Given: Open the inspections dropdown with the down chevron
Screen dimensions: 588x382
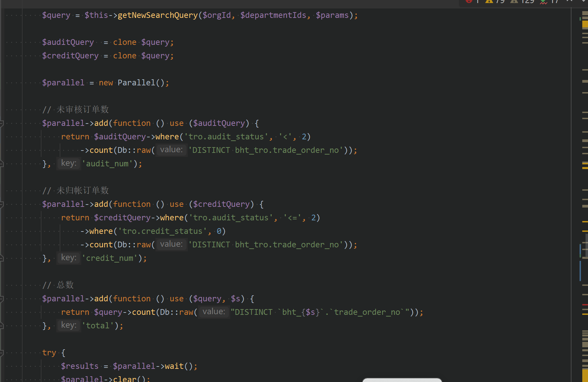Looking at the screenshot, I should (584, 1).
